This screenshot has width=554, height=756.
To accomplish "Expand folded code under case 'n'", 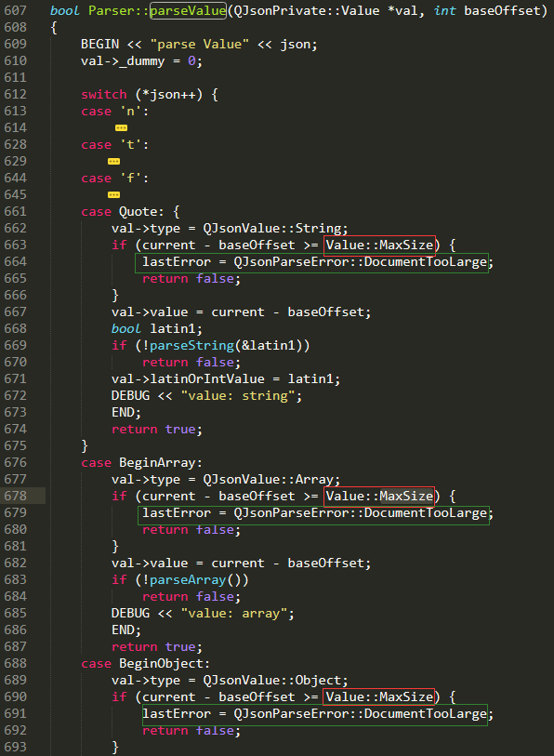I will (x=121, y=127).
